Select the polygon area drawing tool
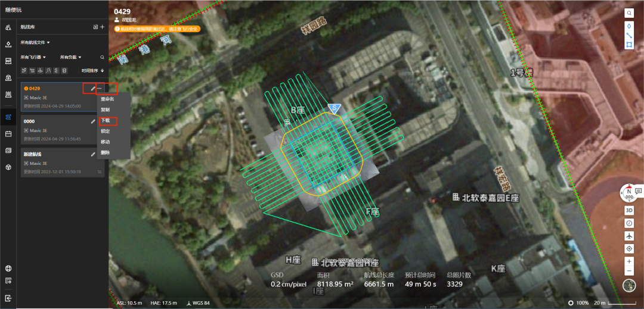Screen dimensions: 644x309 [x=629, y=45]
